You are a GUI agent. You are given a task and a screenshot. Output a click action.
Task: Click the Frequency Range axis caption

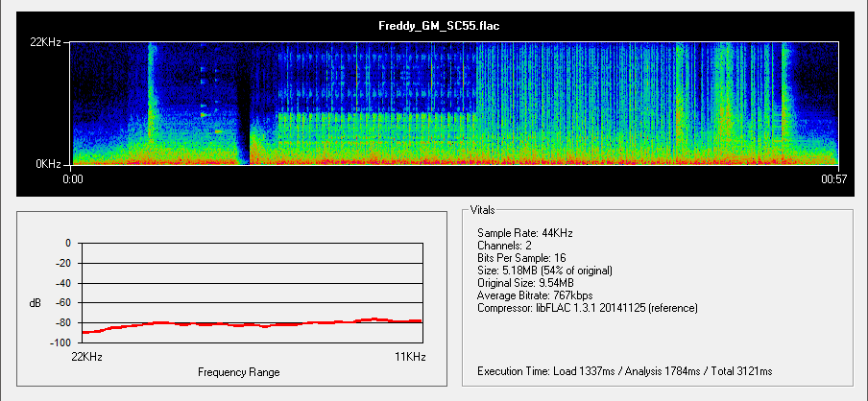tap(238, 371)
